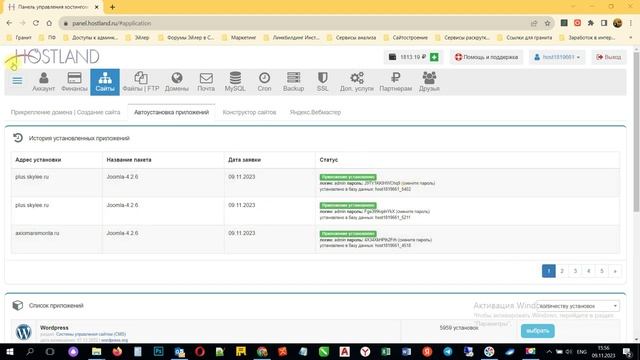Image resolution: width=640 pixels, height=360 pixels.
Task: Open the MySQL section
Action: (235, 82)
